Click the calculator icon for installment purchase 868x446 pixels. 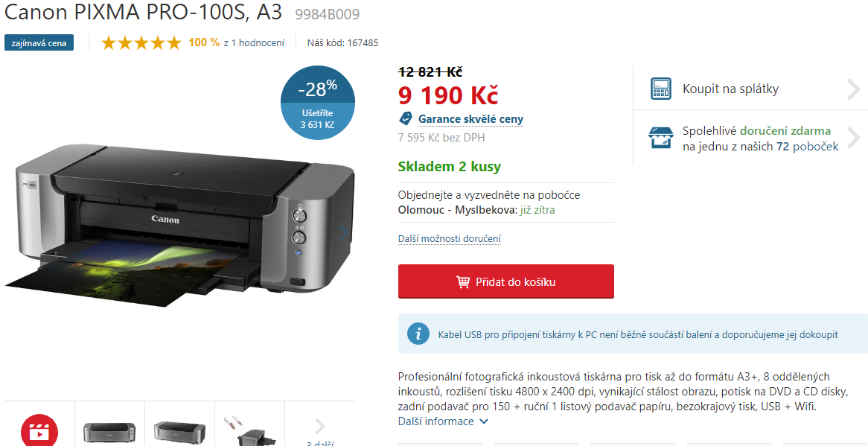[661, 89]
